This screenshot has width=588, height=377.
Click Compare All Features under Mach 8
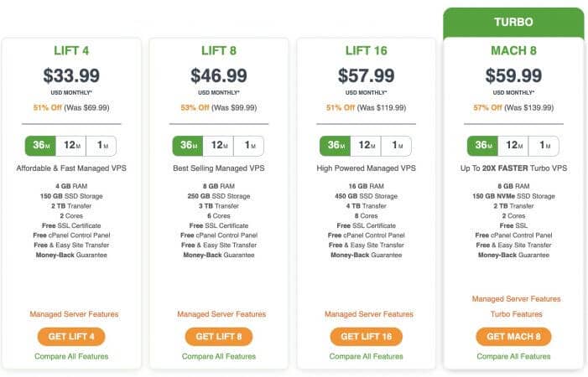[513, 356]
